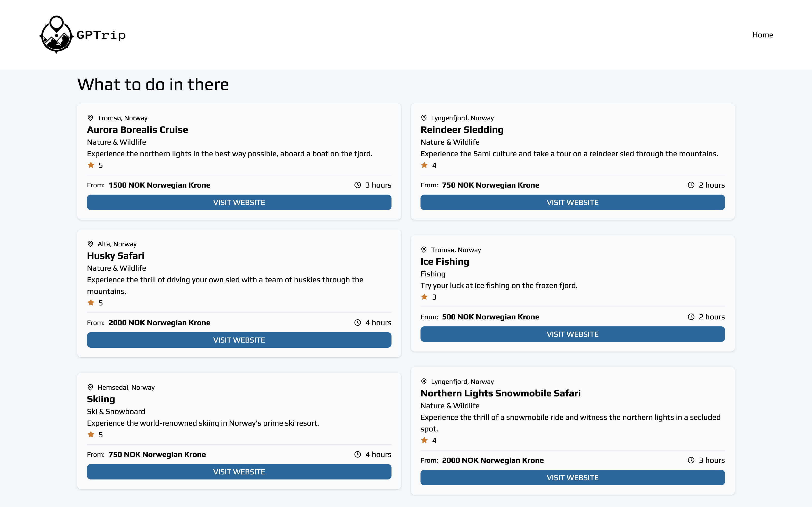Click the star rating icon on Ice Fishing
This screenshot has height=507, width=812.
click(424, 297)
